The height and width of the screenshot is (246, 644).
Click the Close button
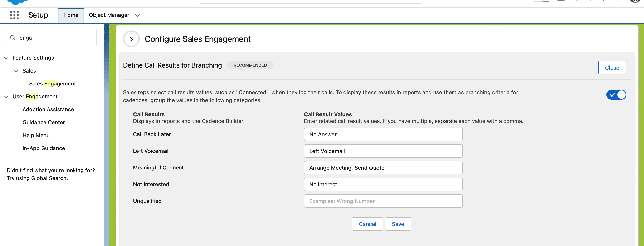tap(612, 68)
